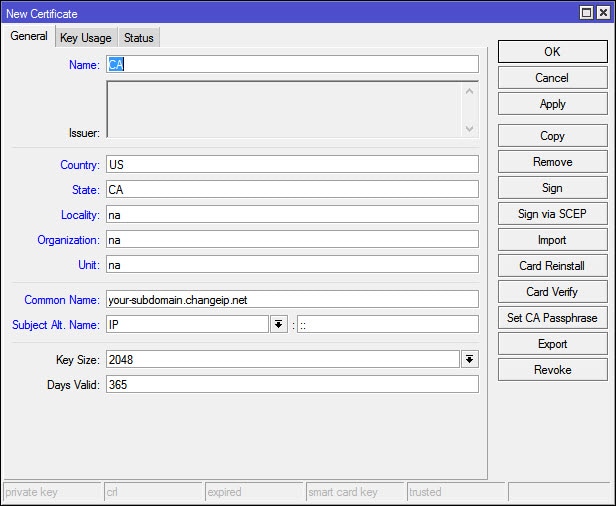Click the Sign button
The width and height of the screenshot is (616, 506).
coord(552,188)
